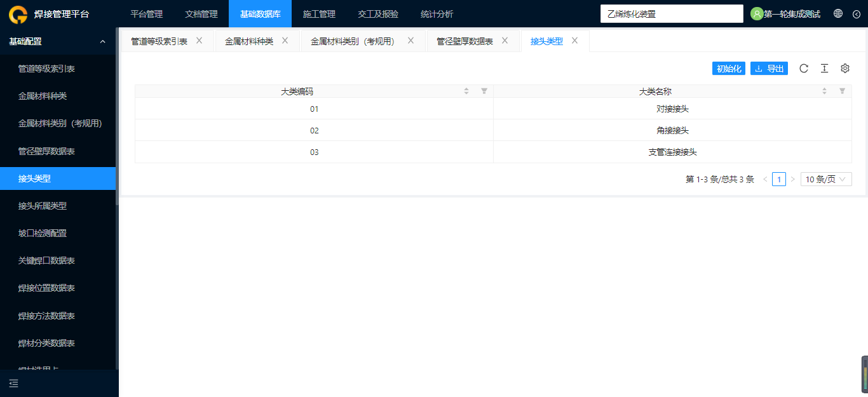
Task: Open the 施工管理 menu
Action: 319,14
